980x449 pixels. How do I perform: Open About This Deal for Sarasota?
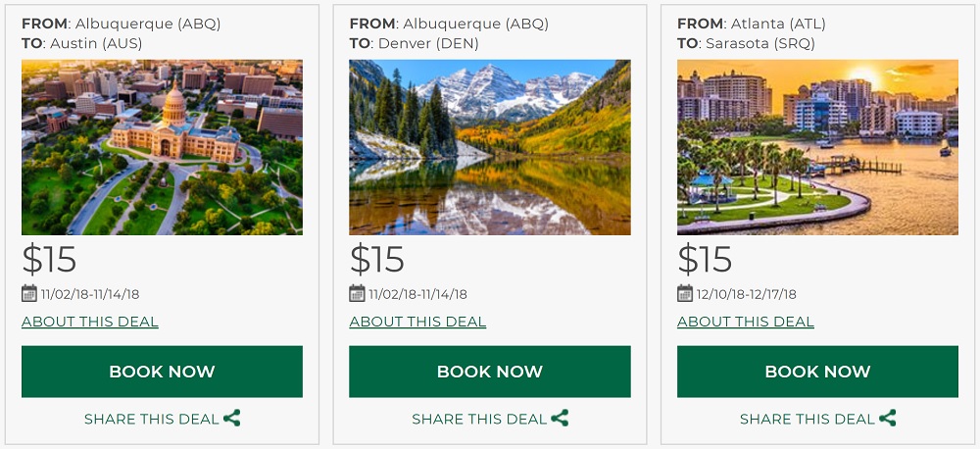(746, 322)
